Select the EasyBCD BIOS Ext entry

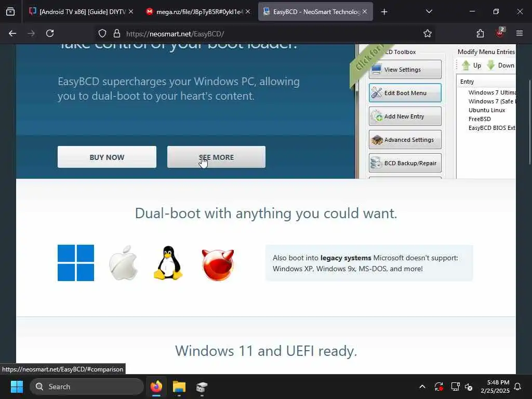(x=492, y=128)
